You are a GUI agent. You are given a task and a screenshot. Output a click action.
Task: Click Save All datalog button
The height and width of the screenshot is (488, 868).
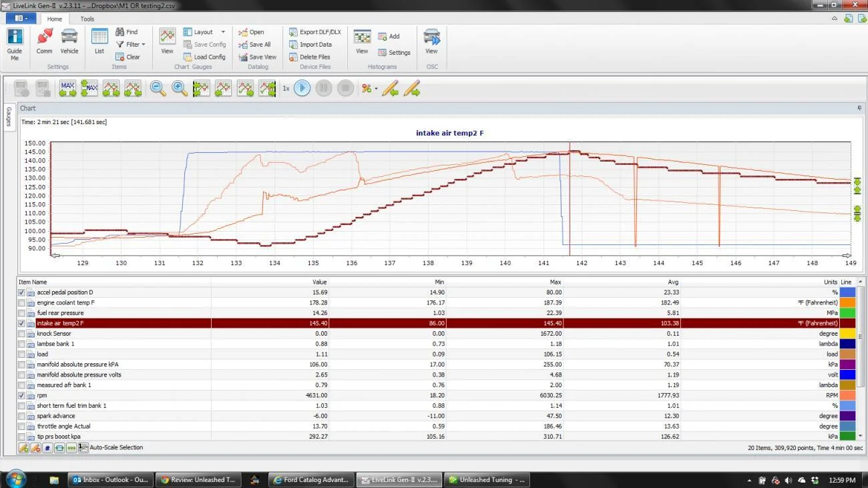[254, 45]
